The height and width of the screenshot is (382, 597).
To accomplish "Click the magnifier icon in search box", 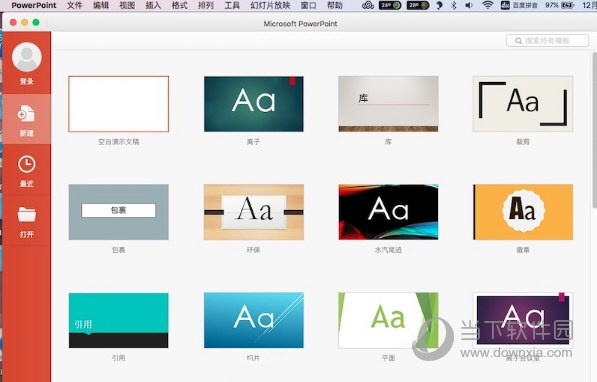I will pos(518,41).
